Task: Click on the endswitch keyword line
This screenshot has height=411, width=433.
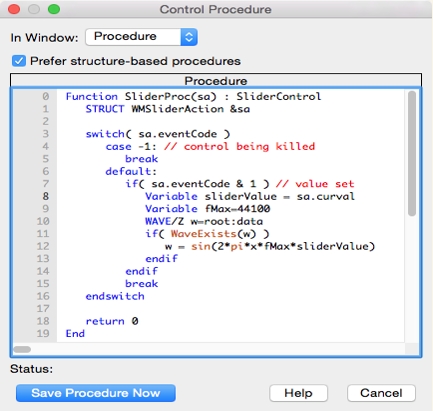Action: (115, 296)
